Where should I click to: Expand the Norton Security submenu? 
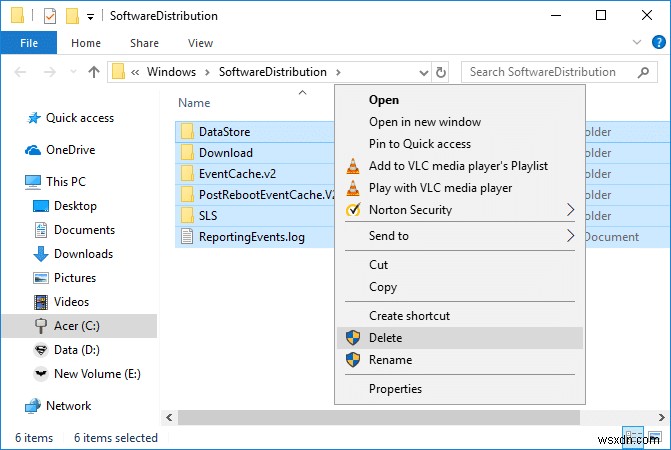click(x=571, y=210)
